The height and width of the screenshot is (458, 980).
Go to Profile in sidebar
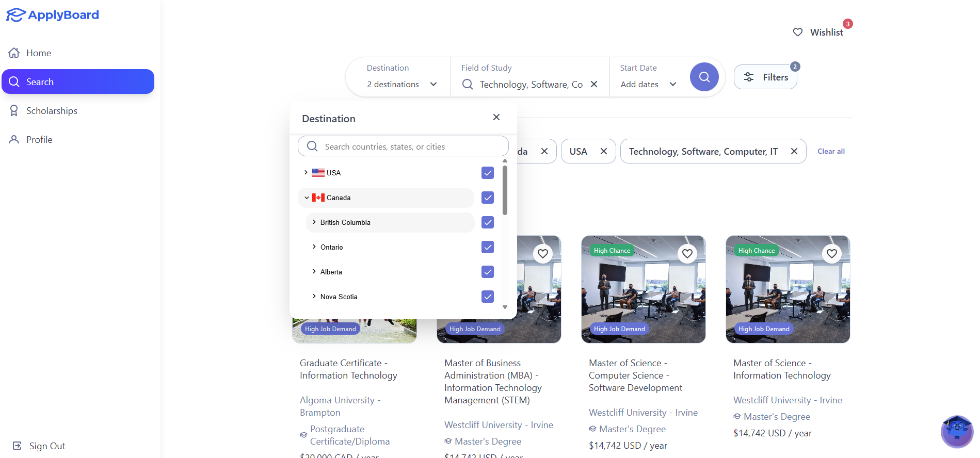78,140
